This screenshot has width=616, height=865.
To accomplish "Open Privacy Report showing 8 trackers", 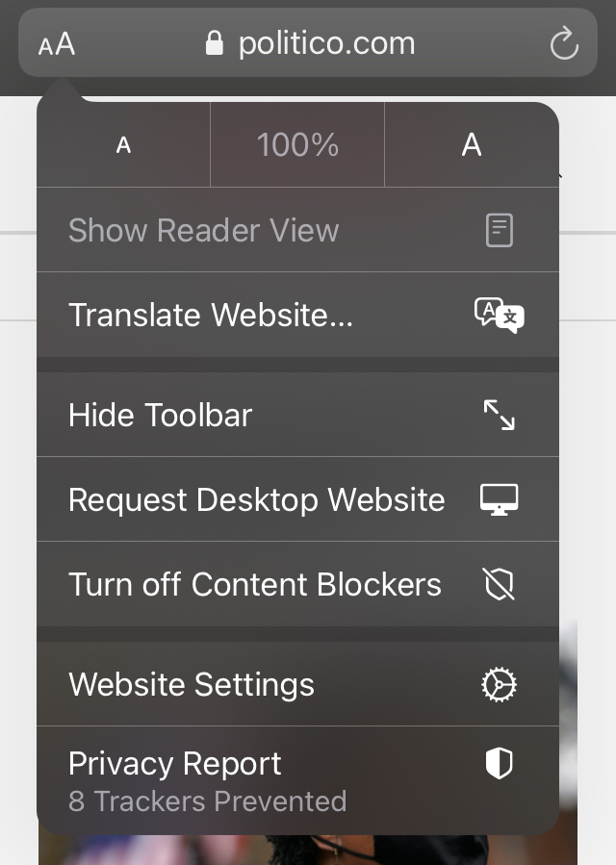I will tap(207, 780).
